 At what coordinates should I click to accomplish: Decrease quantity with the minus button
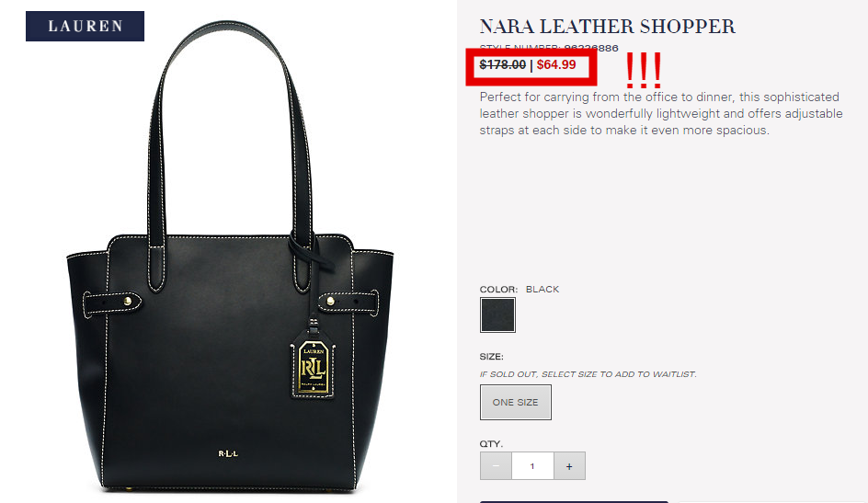(x=496, y=466)
